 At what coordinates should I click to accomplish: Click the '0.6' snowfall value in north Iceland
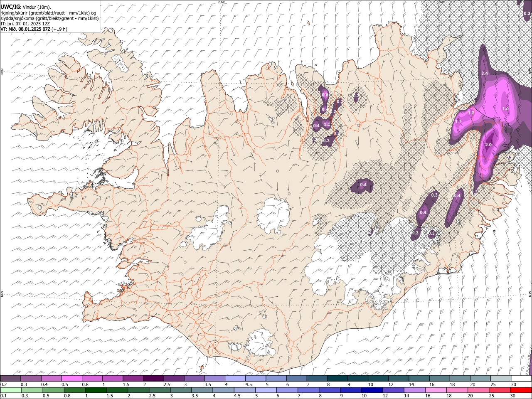pos(325,95)
